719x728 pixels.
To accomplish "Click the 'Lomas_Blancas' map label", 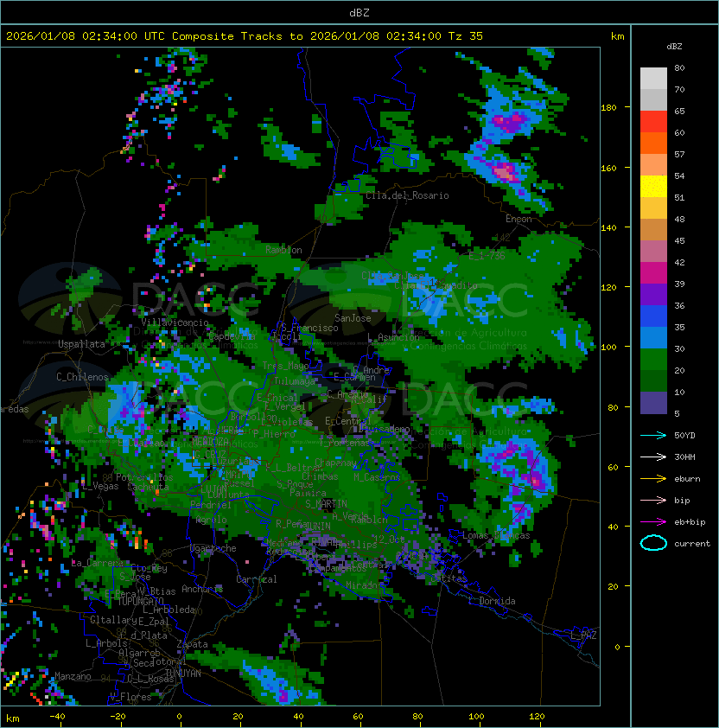I will tap(496, 535).
